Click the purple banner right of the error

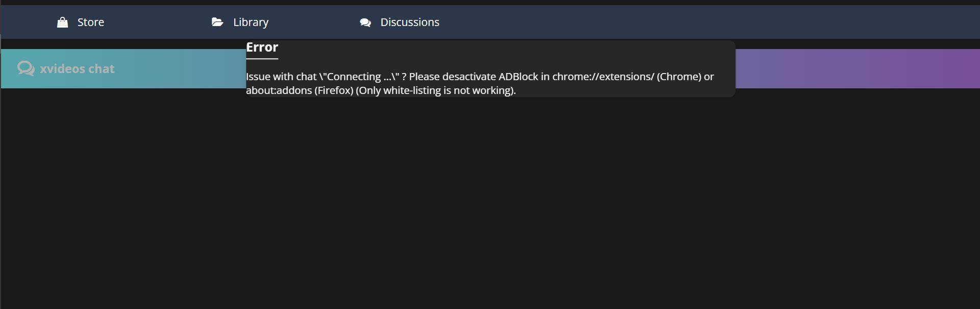pos(857,68)
